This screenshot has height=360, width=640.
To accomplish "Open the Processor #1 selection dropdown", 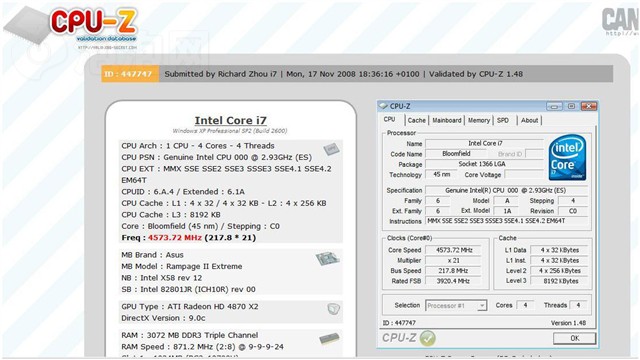I will (456, 305).
